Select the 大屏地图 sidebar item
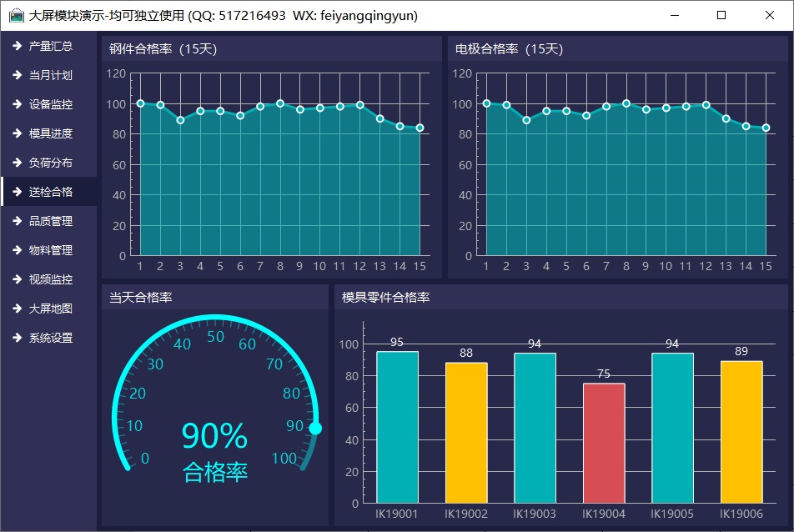794x532 pixels. click(x=50, y=309)
